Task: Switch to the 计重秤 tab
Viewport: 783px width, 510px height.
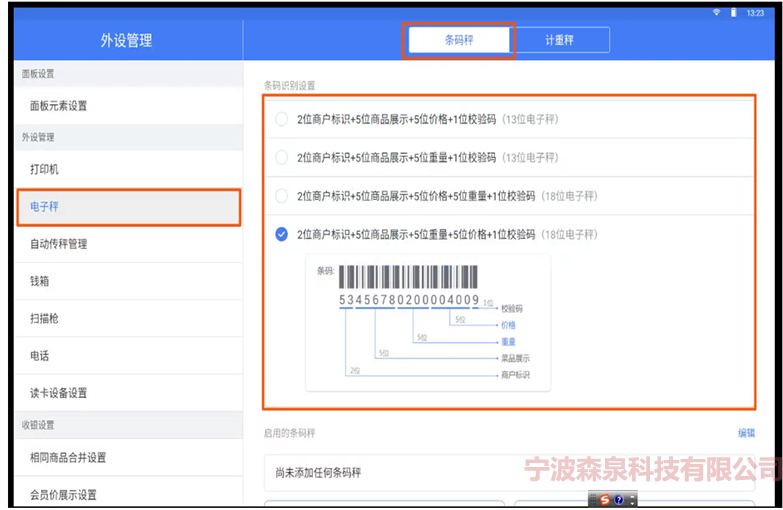Action: click(560, 40)
